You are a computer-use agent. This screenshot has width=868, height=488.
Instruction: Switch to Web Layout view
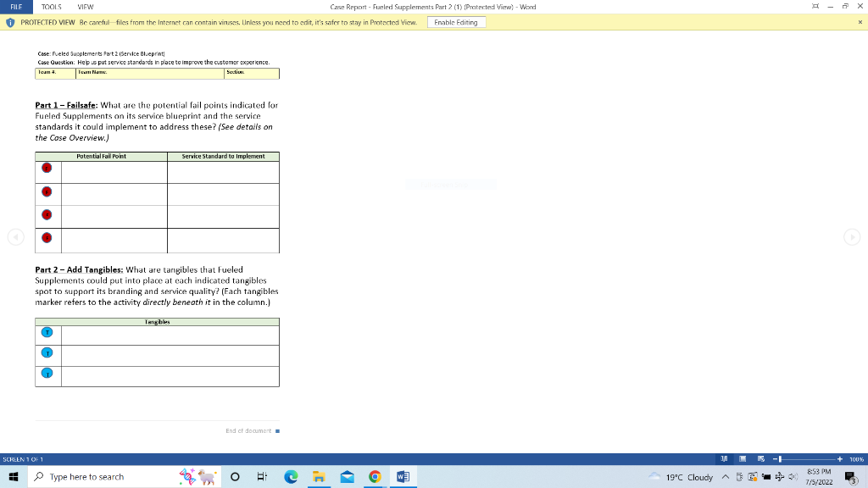tap(760, 458)
